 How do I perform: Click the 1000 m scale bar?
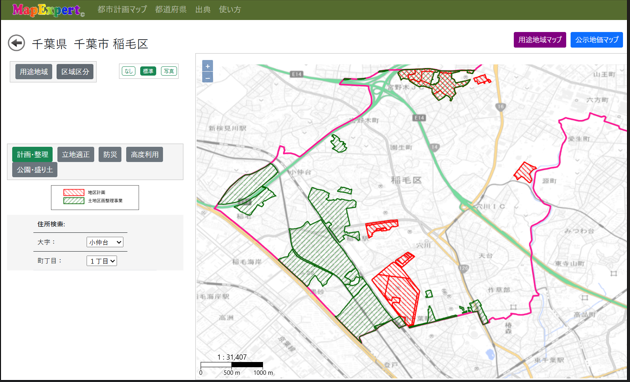(232, 365)
